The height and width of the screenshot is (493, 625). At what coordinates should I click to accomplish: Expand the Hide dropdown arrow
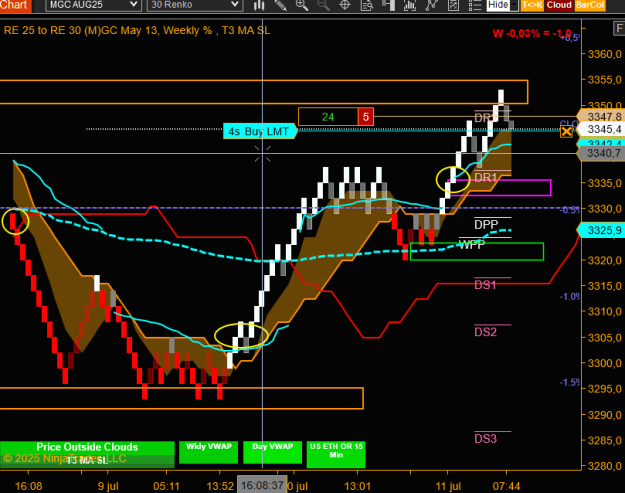514,5
